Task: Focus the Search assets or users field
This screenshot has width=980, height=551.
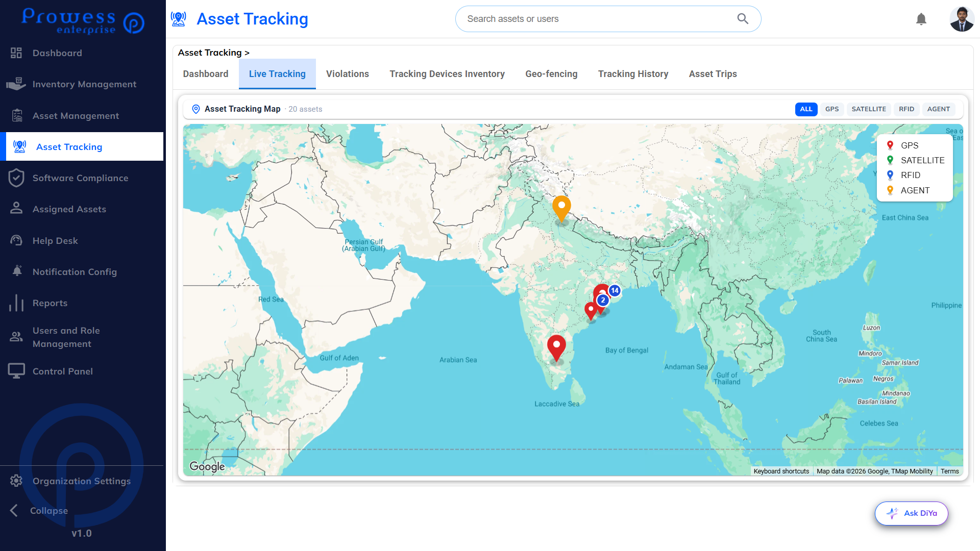Action: (608, 19)
